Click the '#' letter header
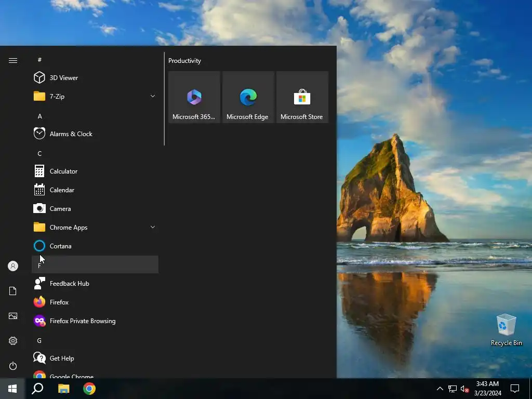 tap(95, 60)
